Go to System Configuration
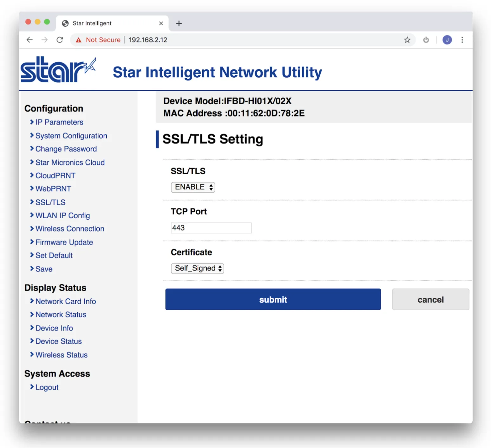 pyautogui.click(x=71, y=136)
